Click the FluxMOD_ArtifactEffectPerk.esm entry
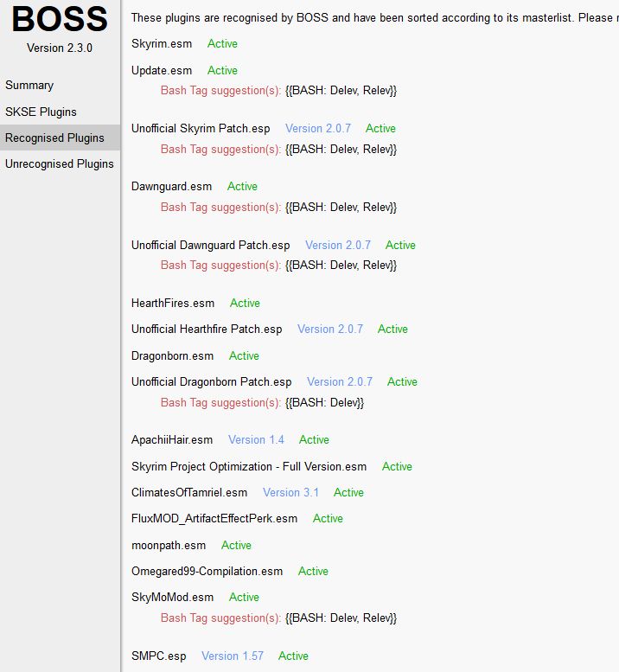The width and height of the screenshot is (619, 672). [x=214, y=519]
